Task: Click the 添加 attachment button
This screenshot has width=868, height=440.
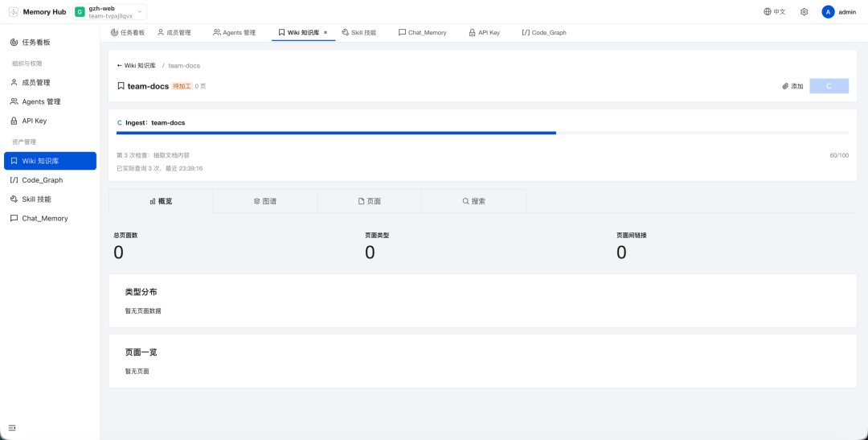Action: pos(792,86)
